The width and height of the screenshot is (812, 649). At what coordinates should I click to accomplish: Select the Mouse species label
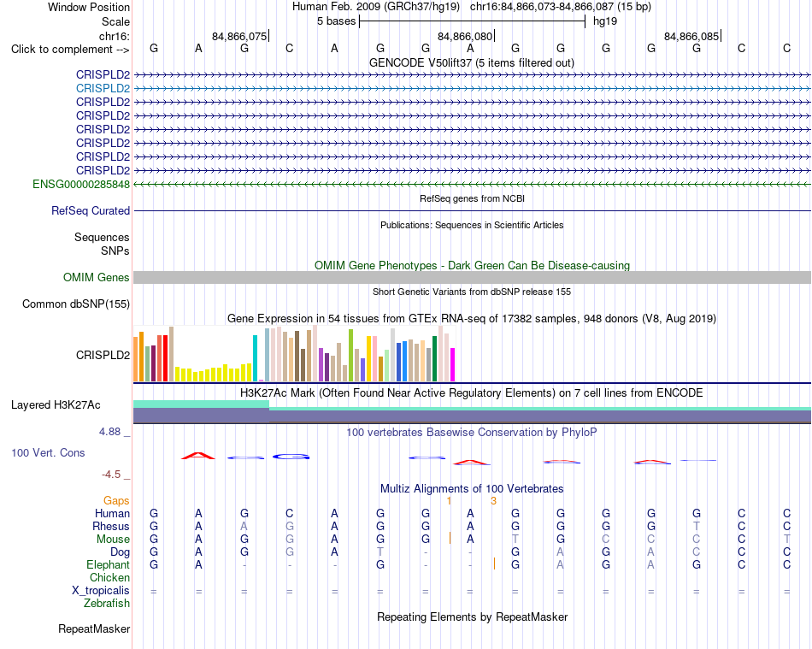113,540
